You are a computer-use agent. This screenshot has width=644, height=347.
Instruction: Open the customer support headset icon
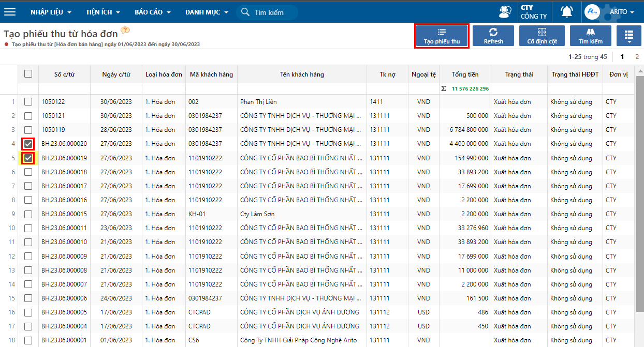(x=504, y=12)
